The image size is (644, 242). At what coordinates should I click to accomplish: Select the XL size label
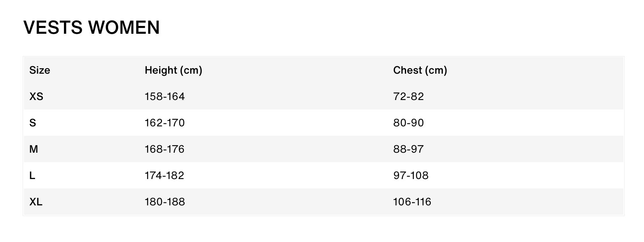pos(36,202)
